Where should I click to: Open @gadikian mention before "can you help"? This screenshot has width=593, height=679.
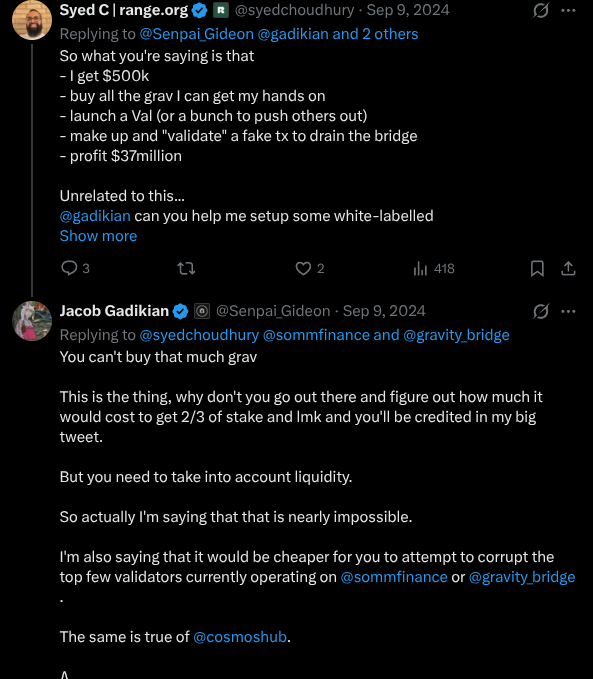[95, 216]
